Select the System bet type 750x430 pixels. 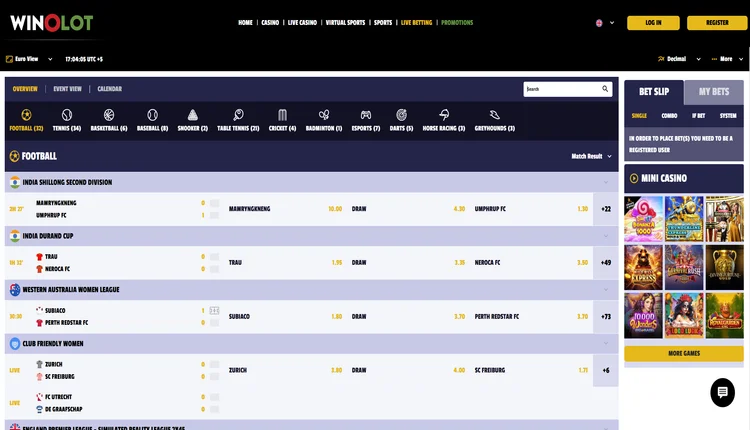pyautogui.click(x=728, y=116)
